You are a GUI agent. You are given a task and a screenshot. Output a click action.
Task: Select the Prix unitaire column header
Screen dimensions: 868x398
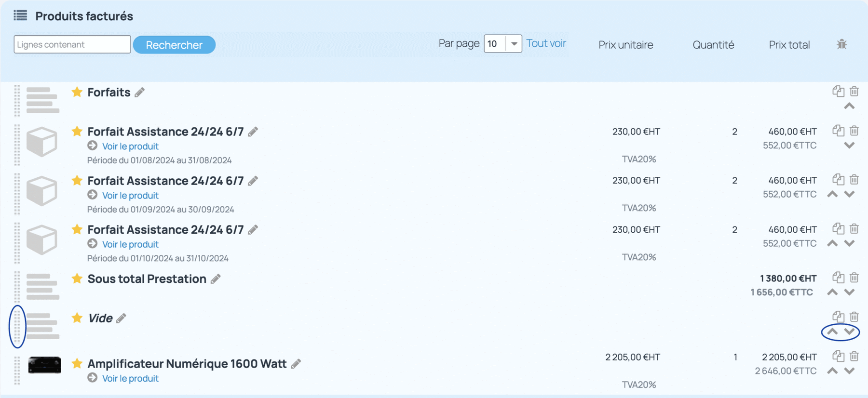[626, 45]
